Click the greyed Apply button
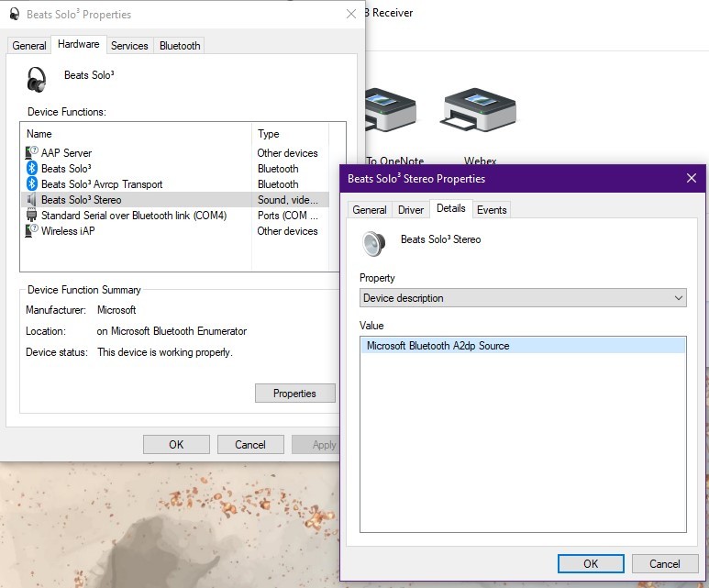Screen dimensions: 709x588 tap(316, 445)
